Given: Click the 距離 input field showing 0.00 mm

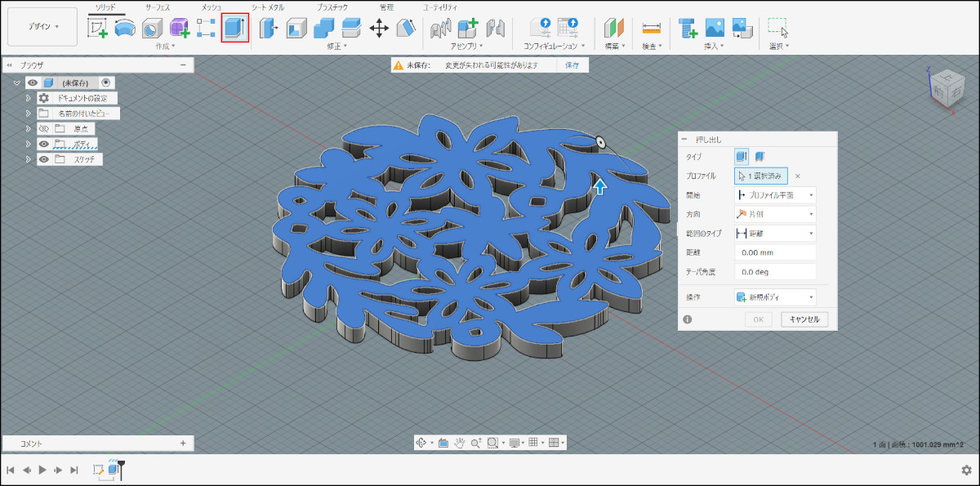Looking at the screenshot, I should pos(774,252).
